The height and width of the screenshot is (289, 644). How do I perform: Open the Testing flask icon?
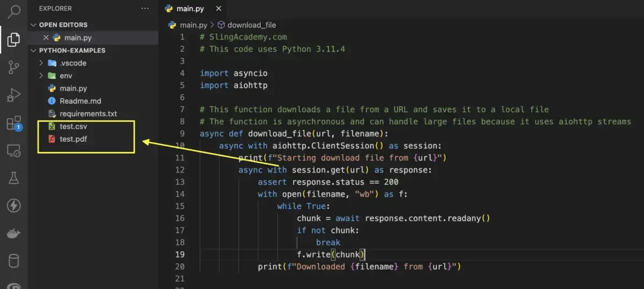(x=14, y=178)
